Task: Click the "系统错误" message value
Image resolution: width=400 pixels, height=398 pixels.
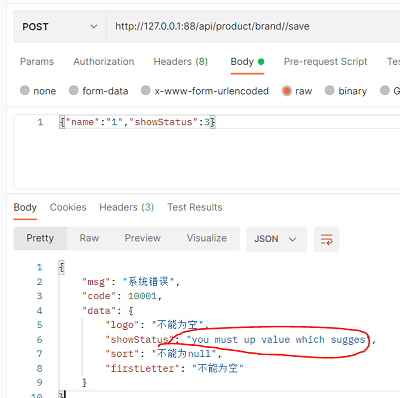Action: [x=149, y=282]
